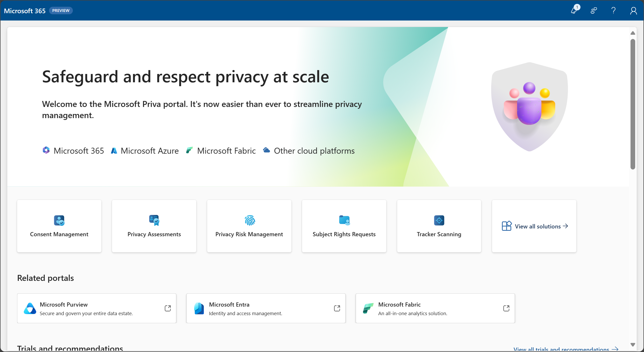The height and width of the screenshot is (352, 644).
Task: Open community or network icon
Action: (593, 10)
